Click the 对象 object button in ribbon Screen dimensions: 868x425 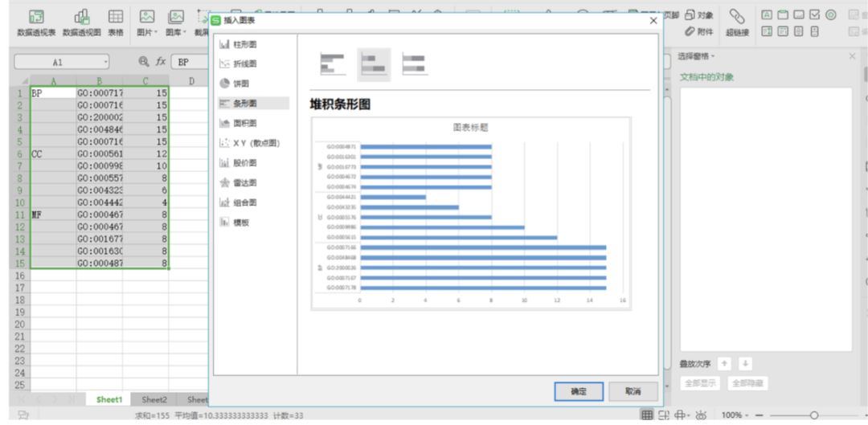[x=700, y=15]
